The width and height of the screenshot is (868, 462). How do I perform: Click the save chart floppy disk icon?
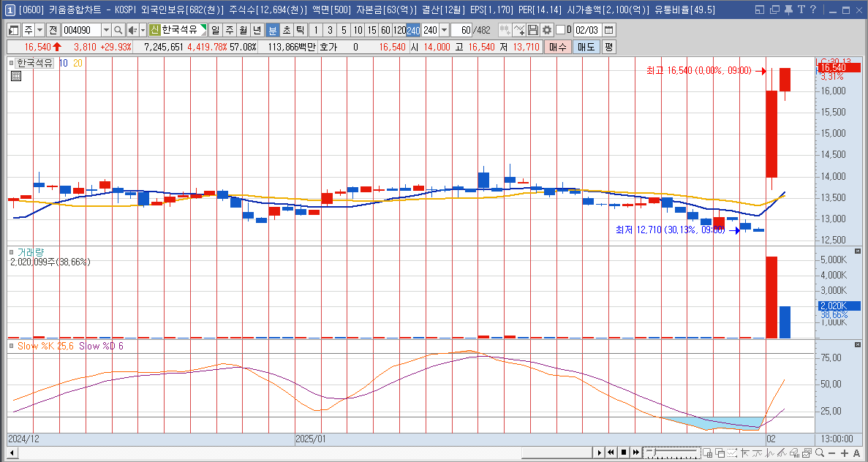tap(533, 30)
